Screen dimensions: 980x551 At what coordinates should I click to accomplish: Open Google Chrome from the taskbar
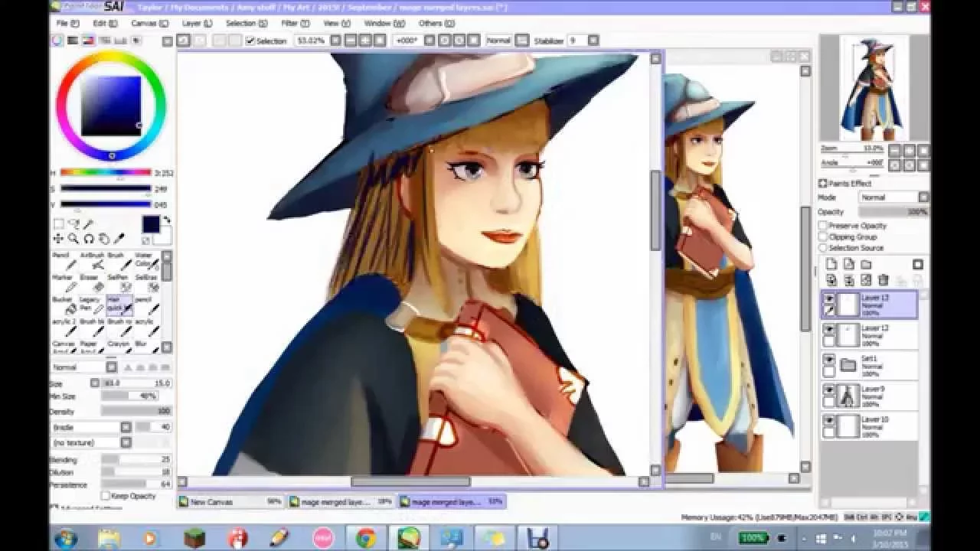(365, 537)
